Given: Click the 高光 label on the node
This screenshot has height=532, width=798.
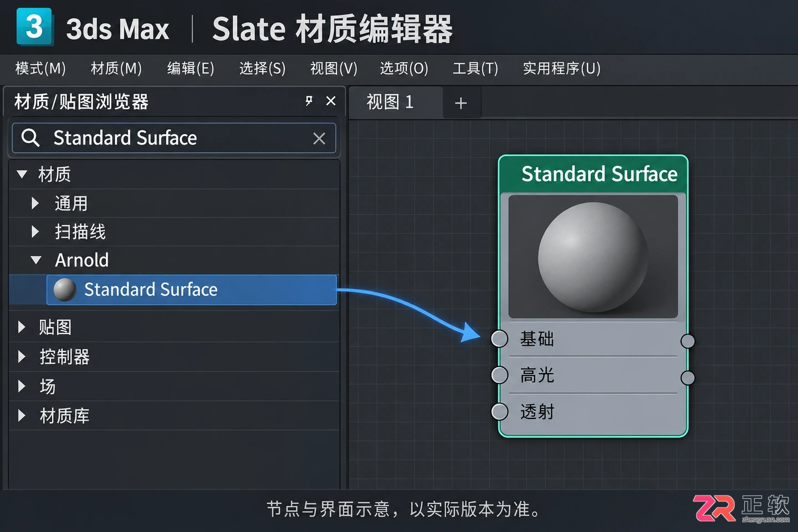Looking at the screenshot, I should tap(537, 375).
